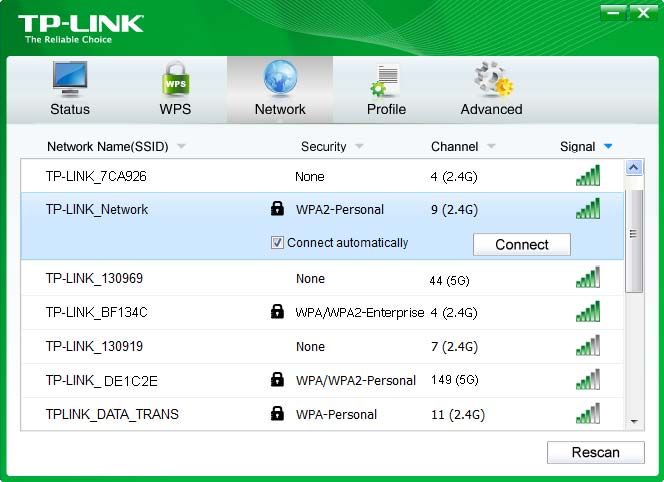The height and width of the screenshot is (482, 664).
Task: Click signal bars of TP-LINK_Network
Action: tap(588, 208)
